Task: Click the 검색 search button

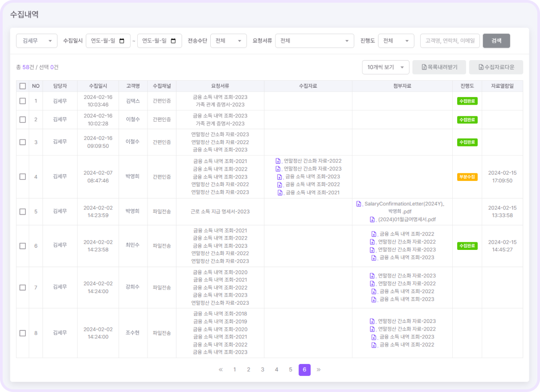Action: click(x=496, y=41)
